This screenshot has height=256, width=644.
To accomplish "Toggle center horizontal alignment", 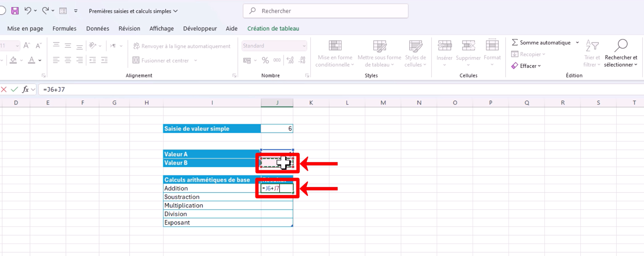I will pos(68,60).
